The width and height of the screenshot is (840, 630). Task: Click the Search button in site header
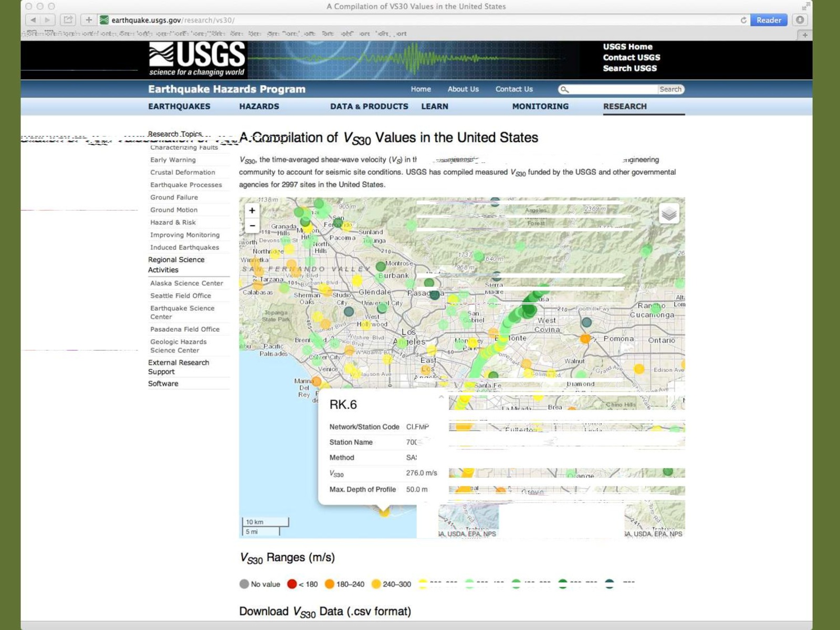670,89
